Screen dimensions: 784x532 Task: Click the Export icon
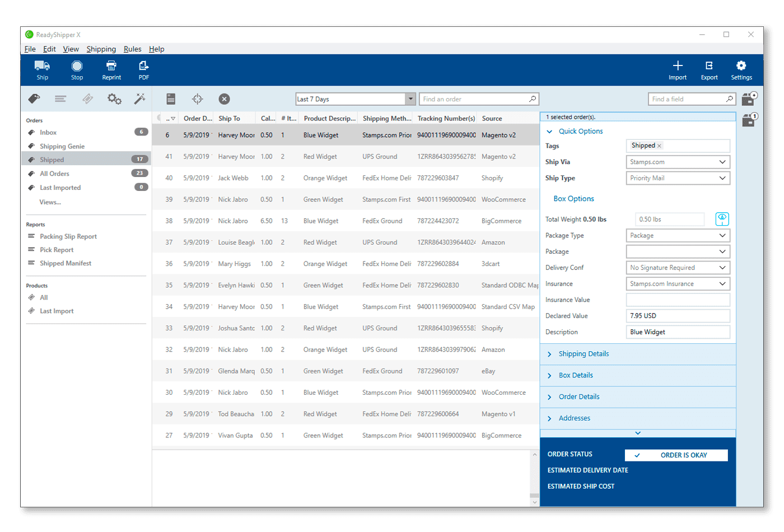point(709,66)
